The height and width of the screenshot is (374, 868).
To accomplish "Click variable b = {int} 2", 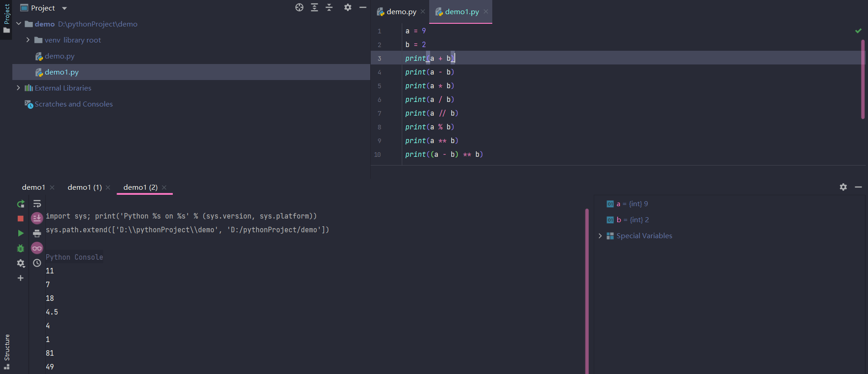I will [628, 220].
